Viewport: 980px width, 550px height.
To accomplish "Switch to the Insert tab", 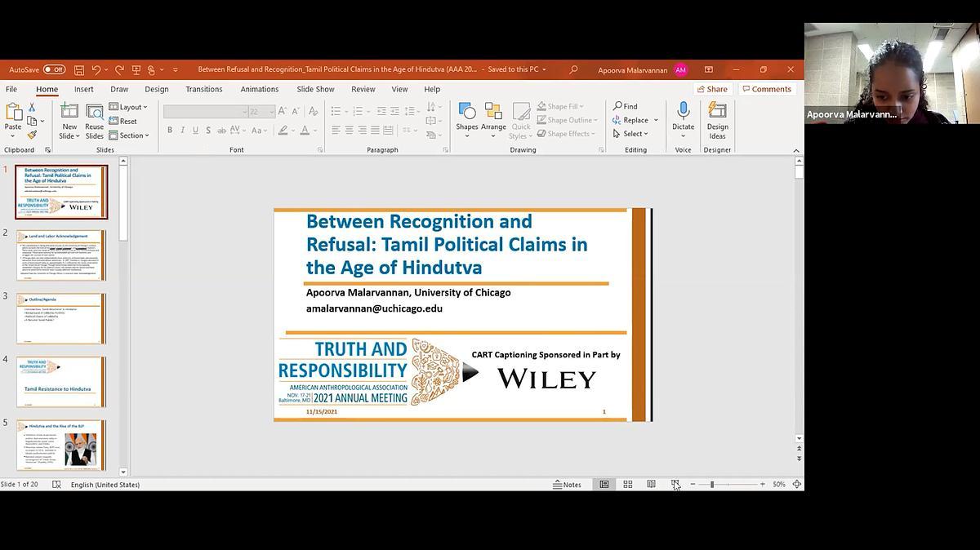I will coord(84,89).
